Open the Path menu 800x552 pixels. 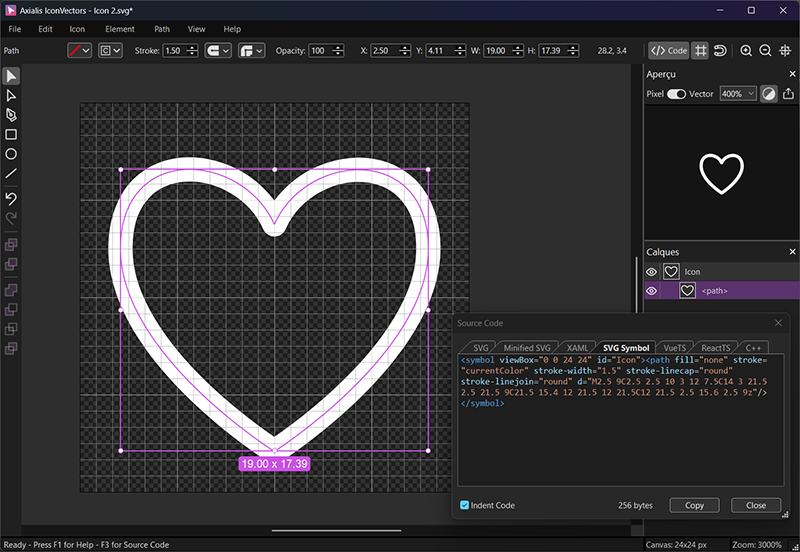tap(162, 29)
